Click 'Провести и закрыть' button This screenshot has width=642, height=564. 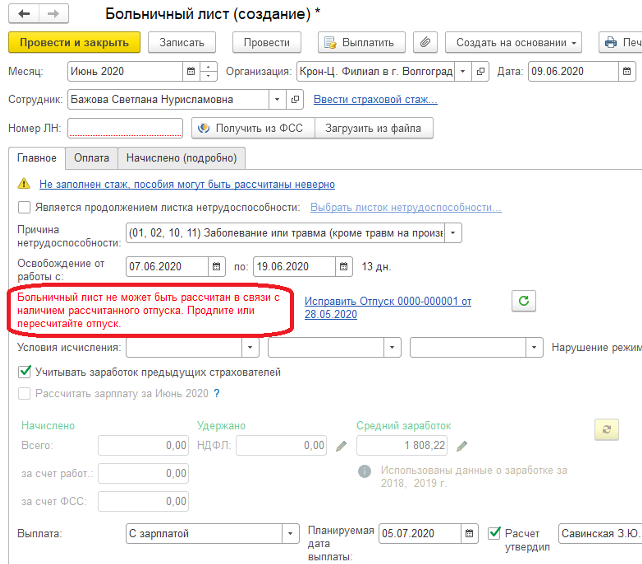pos(74,42)
